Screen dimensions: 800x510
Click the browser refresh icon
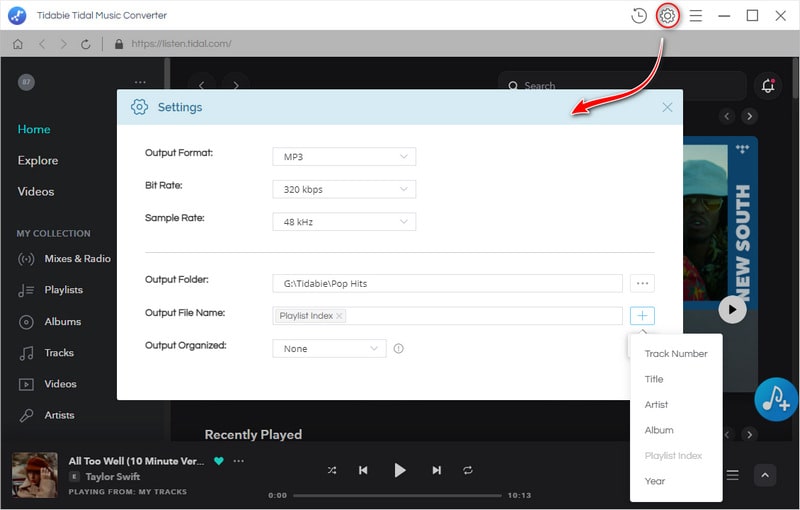click(86, 44)
